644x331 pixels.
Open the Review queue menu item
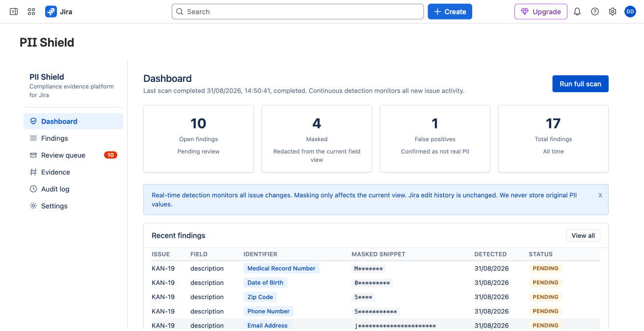pos(73,155)
